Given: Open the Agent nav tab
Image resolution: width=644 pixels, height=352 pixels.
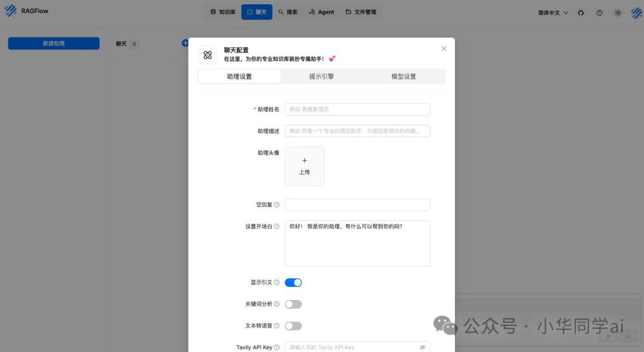Looking at the screenshot, I should click(x=321, y=12).
